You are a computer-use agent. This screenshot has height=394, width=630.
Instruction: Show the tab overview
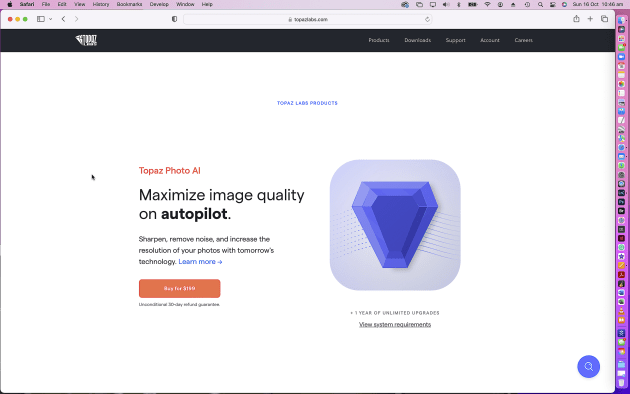coord(604,18)
